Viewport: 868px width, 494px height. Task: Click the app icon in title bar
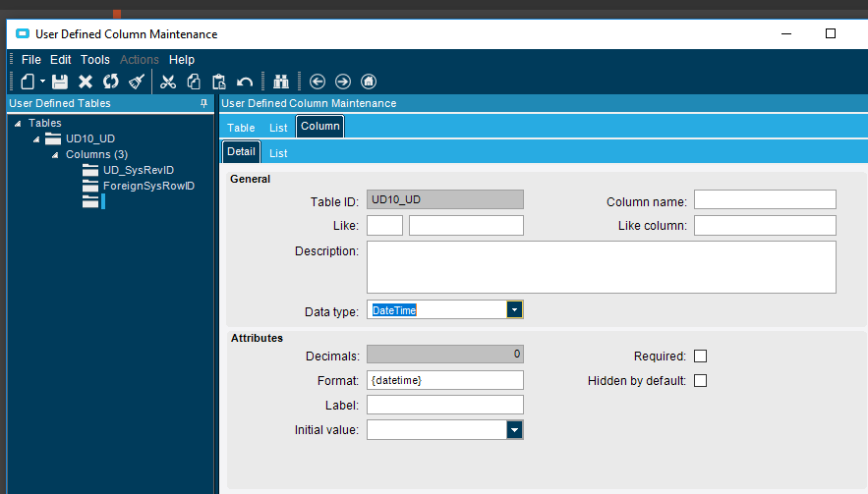(x=23, y=33)
